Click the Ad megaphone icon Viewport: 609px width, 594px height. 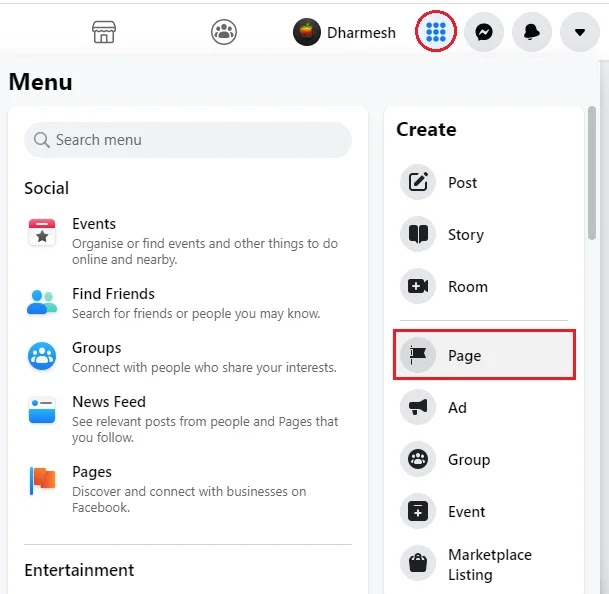[x=418, y=407]
